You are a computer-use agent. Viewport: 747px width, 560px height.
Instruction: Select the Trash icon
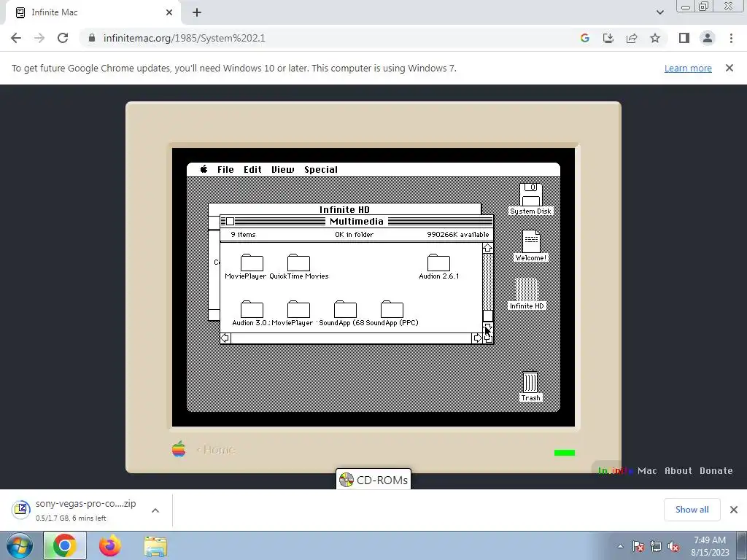click(x=530, y=382)
